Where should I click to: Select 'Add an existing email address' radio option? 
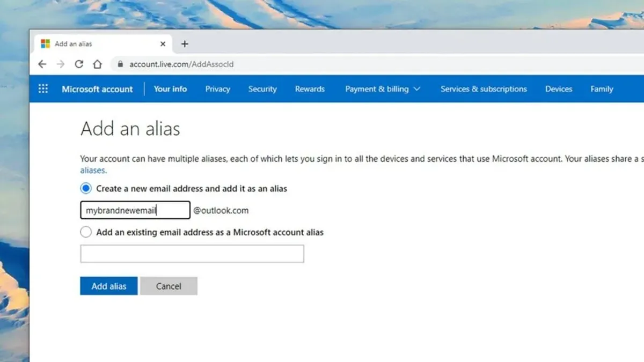[86, 232]
